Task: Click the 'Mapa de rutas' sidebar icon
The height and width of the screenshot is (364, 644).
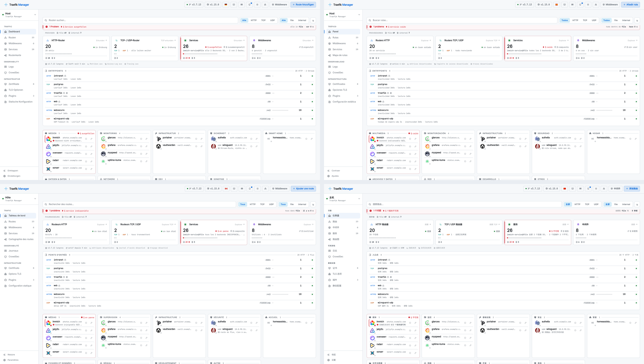Action: [329, 55]
